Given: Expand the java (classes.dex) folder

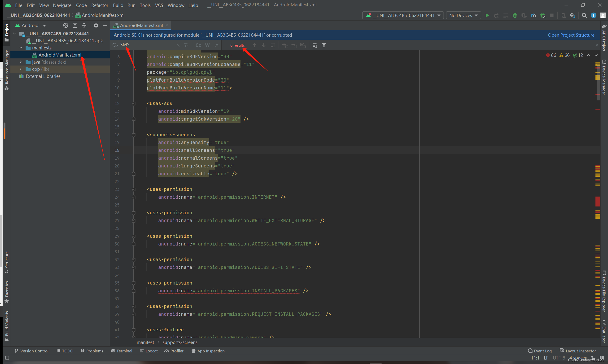Looking at the screenshot, I should tap(21, 62).
